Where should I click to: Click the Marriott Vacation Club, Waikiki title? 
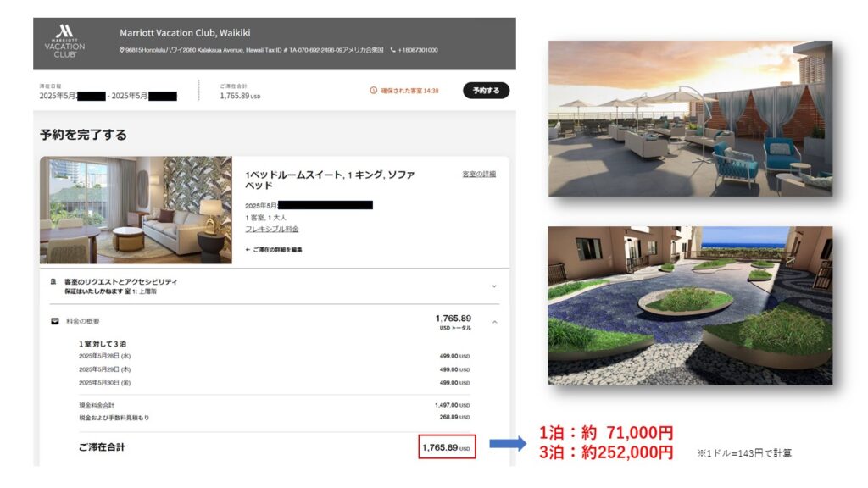185,33
